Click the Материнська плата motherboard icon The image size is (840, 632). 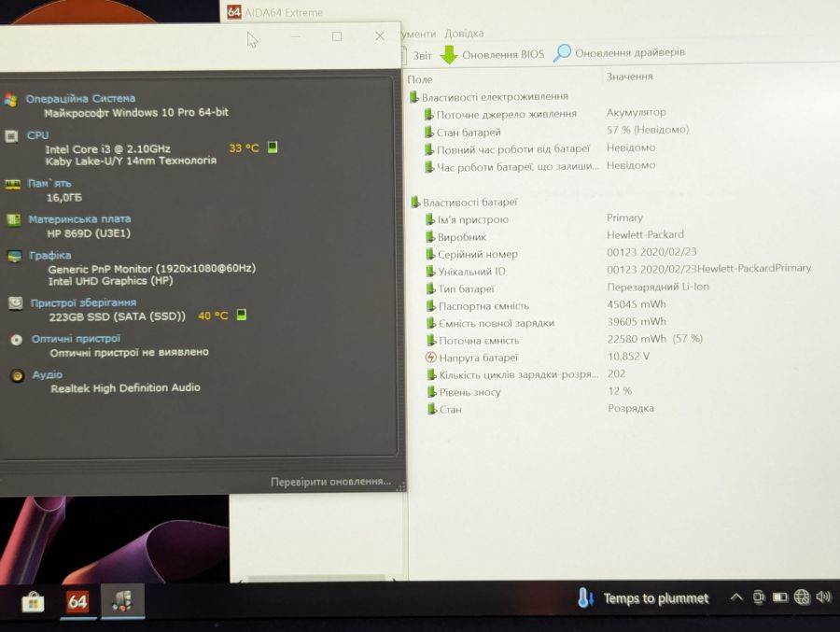(x=13, y=219)
